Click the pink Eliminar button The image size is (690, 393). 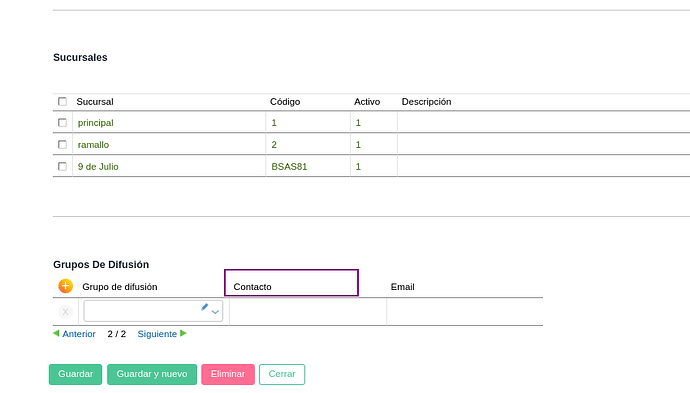tap(228, 375)
